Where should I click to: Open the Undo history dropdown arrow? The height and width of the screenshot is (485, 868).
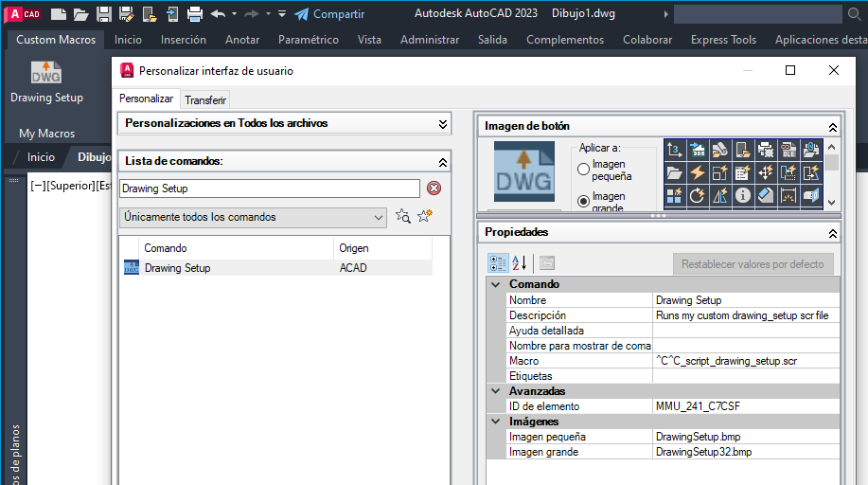pyautogui.click(x=234, y=14)
